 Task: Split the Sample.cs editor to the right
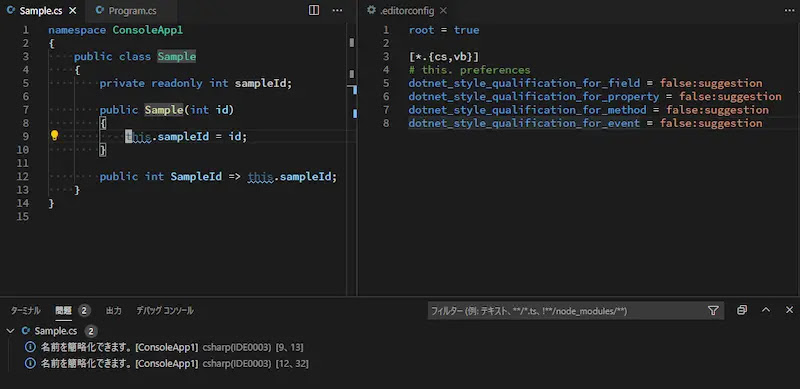click(314, 10)
